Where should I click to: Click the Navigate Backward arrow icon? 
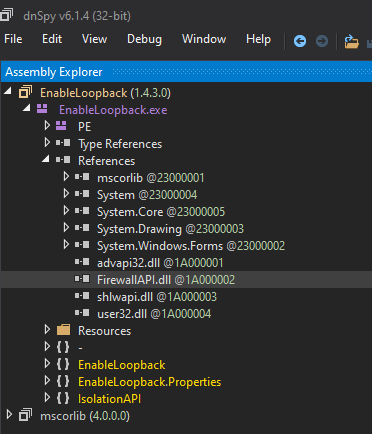[x=300, y=41]
